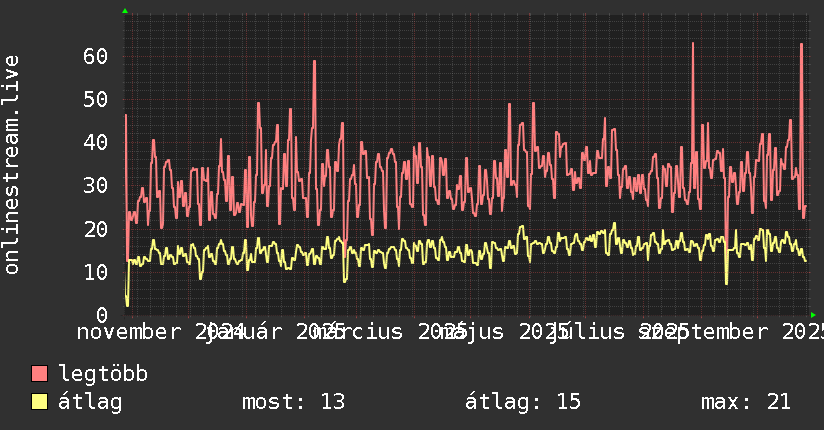Viewport: 824px width, 430px height.
Task: Click the onlinestream.live vertical axis title
Action: pos(12,165)
